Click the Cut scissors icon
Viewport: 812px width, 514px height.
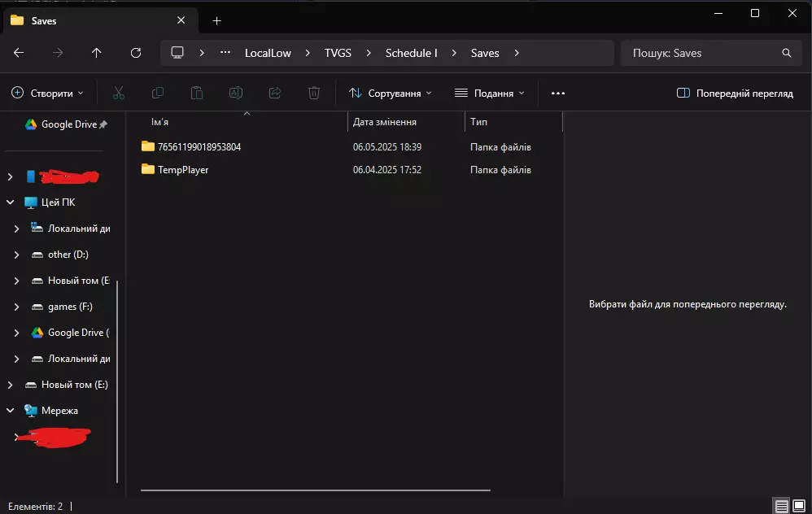119,94
